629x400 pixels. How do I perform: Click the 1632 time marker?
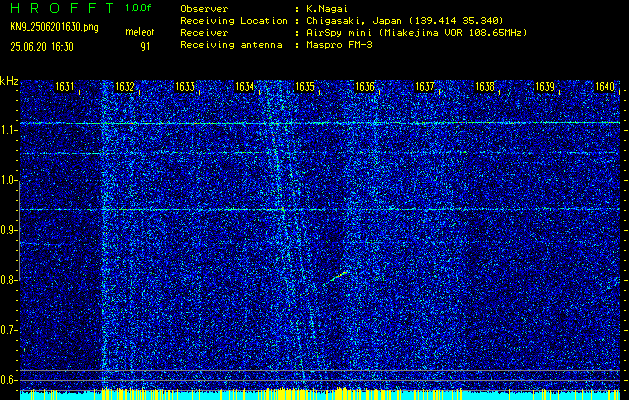point(124,86)
